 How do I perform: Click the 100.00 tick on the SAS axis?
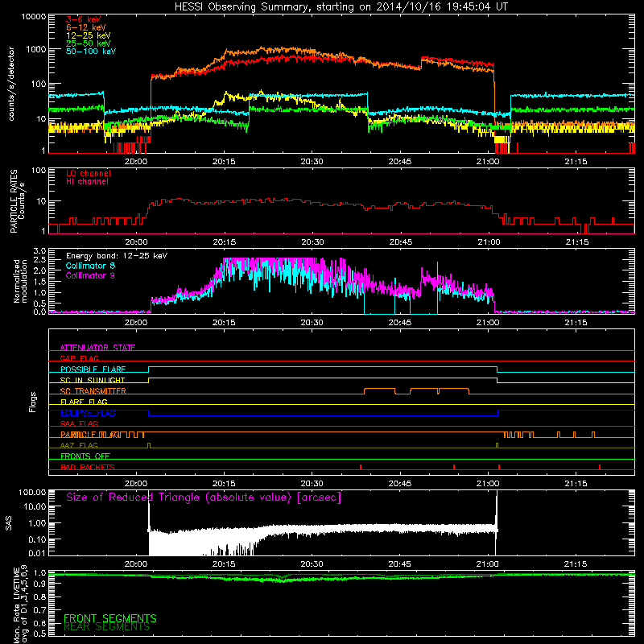[32, 492]
